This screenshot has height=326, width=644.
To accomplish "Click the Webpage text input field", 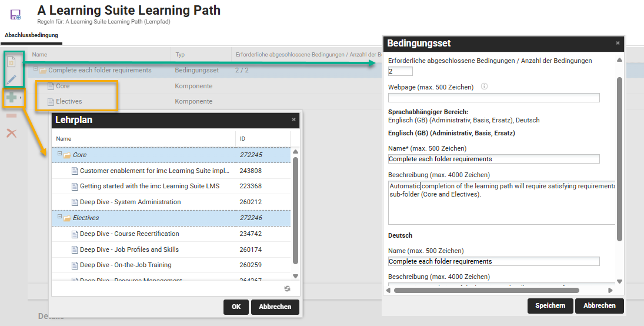I will 493,98.
